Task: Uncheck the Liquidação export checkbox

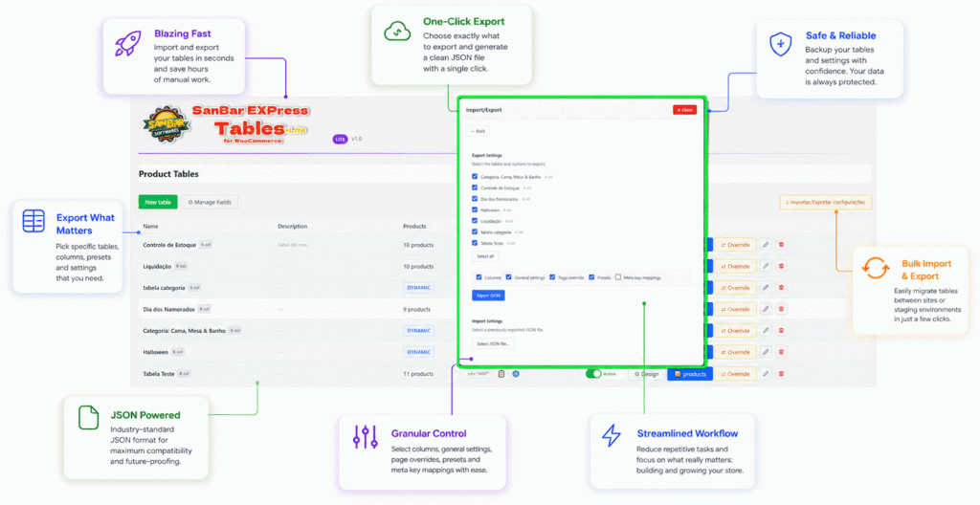Action: coord(475,221)
